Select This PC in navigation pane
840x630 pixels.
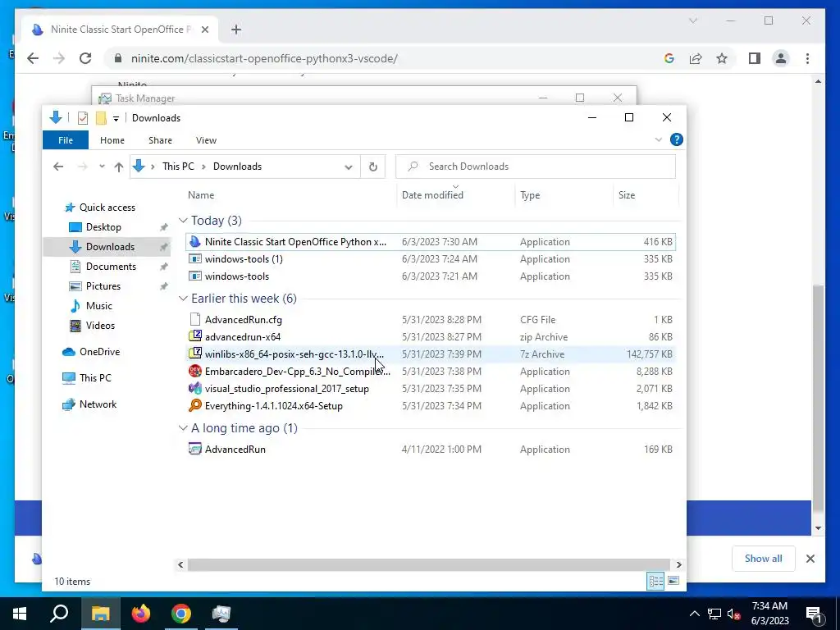tap(95, 378)
